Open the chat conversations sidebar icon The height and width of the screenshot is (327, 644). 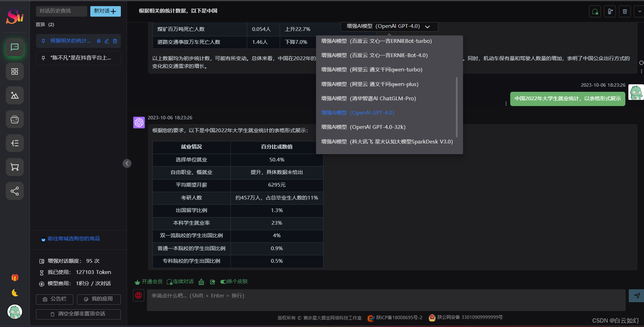coord(15,47)
